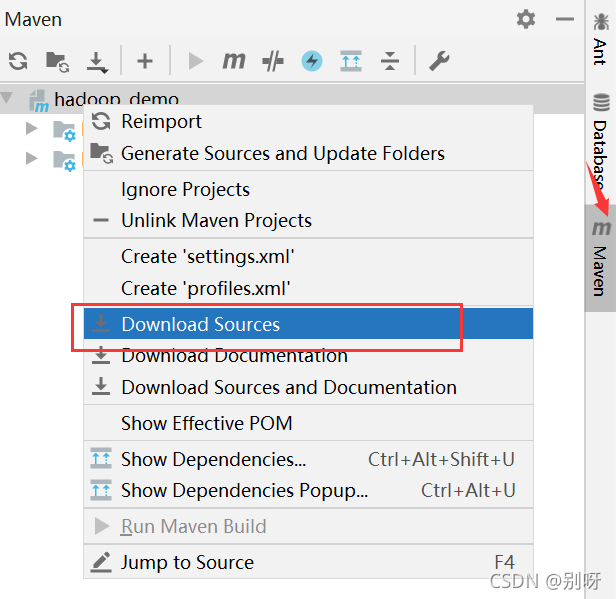Viewport: 616px width, 599px height.
Task: Click Show Dependencies toolbar icon
Action: point(351,61)
